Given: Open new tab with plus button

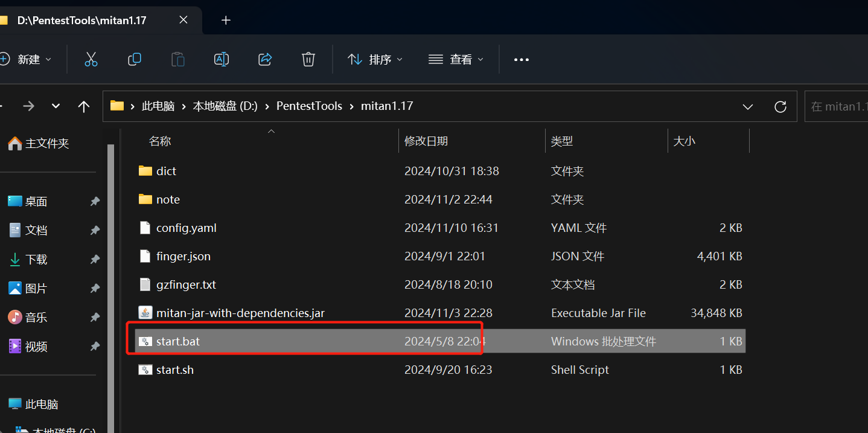Looking at the screenshot, I should click(x=226, y=20).
